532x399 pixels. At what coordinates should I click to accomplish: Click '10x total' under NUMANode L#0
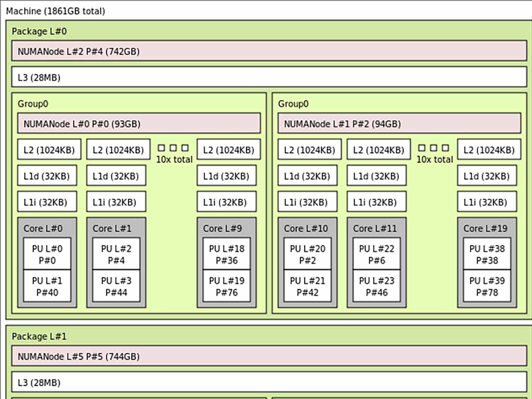pyautogui.click(x=174, y=159)
